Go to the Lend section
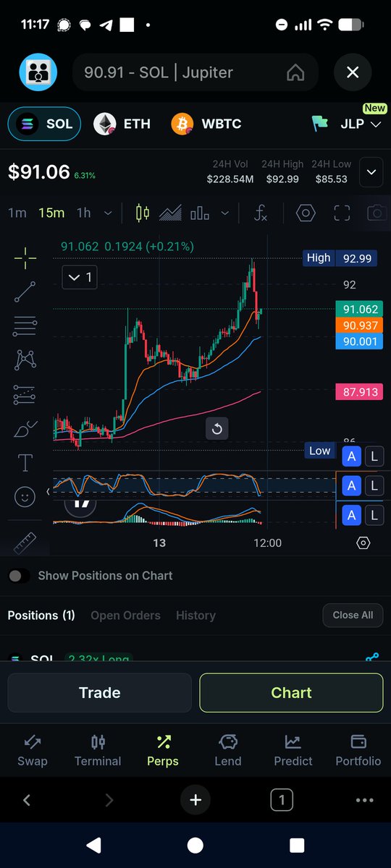The image size is (391, 868). pyautogui.click(x=228, y=750)
